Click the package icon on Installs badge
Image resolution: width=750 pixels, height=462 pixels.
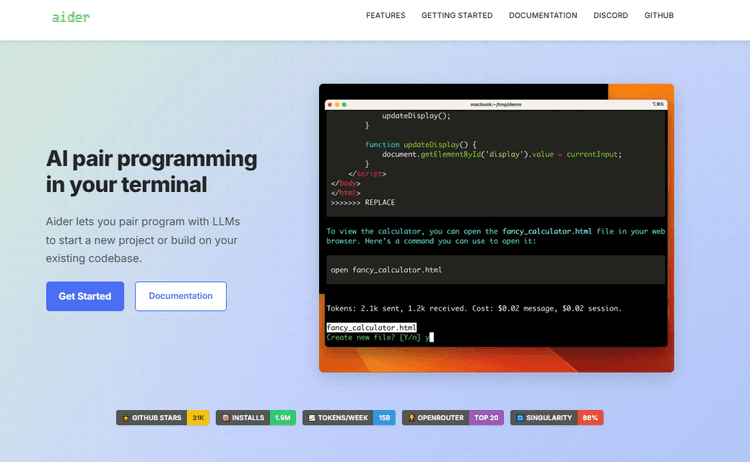point(226,418)
